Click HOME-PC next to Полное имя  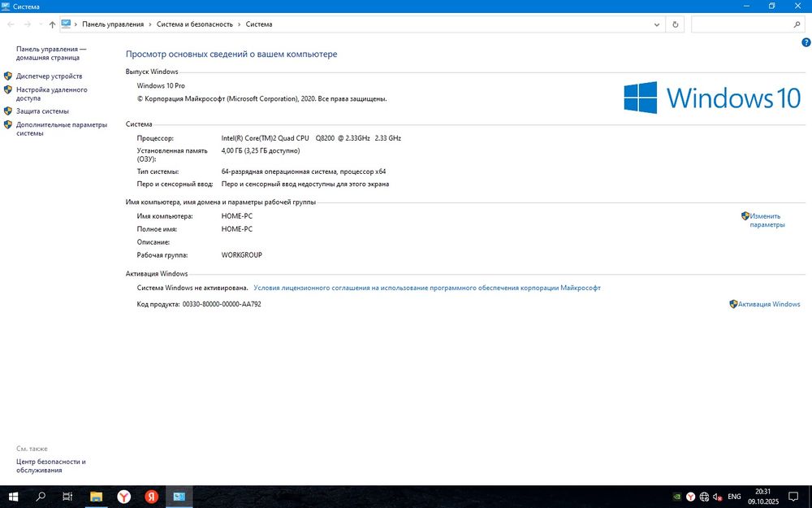click(x=236, y=229)
